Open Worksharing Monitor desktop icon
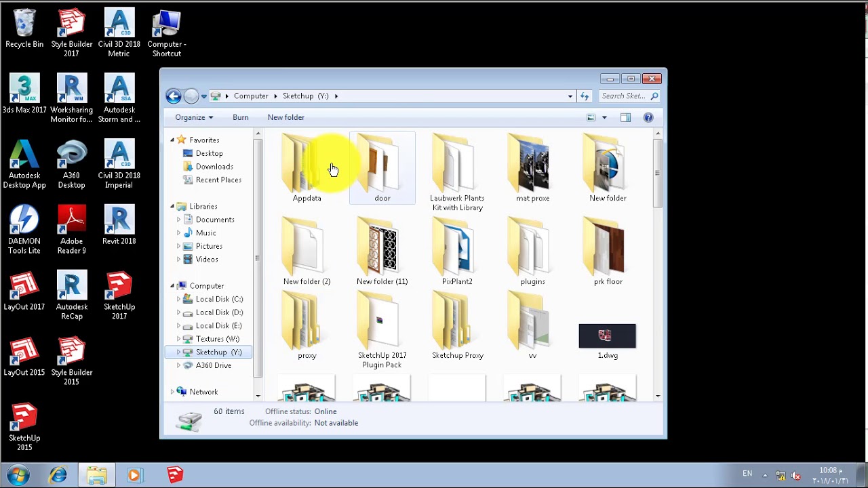The image size is (868, 488). coord(72,99)
